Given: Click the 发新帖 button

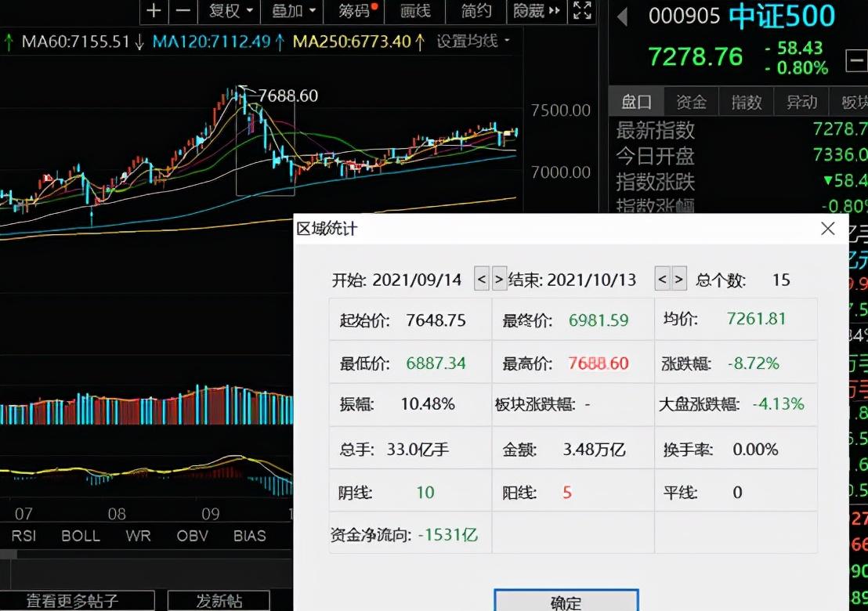Looking at the screenshot, I should [x=219, y=601].
